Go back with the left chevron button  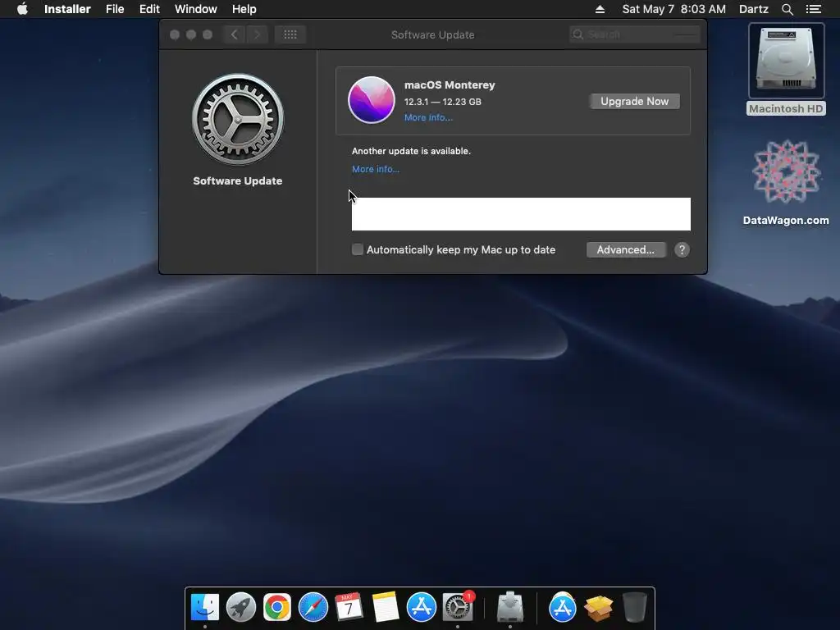(234, 34)
